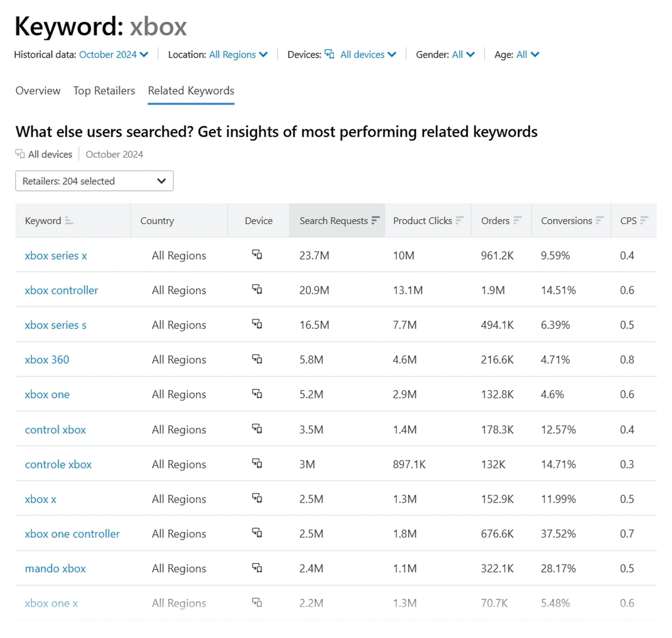Click 961.2K orders value

(497, 256)
